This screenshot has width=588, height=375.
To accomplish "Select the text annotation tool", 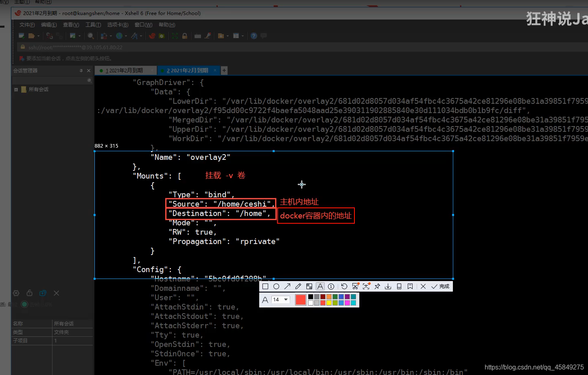I will pyautogui.click(x=320, y=286).
